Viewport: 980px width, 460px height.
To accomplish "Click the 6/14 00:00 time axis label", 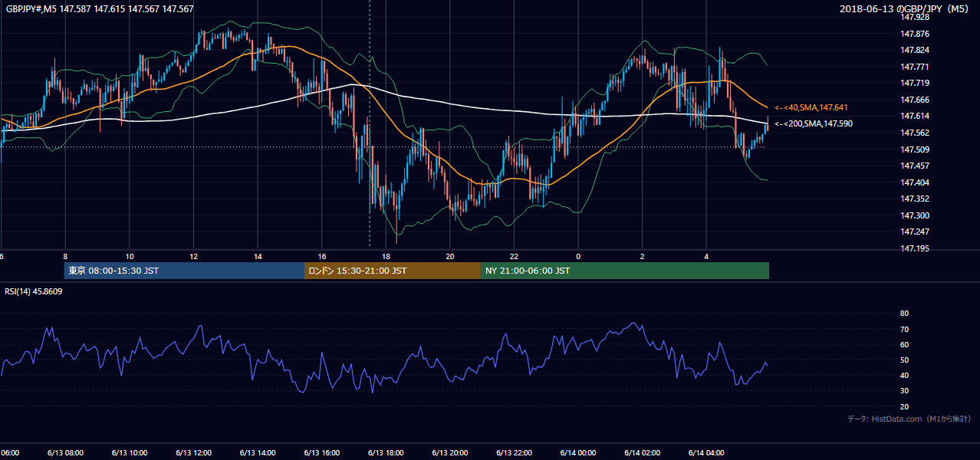I will 578,452.
